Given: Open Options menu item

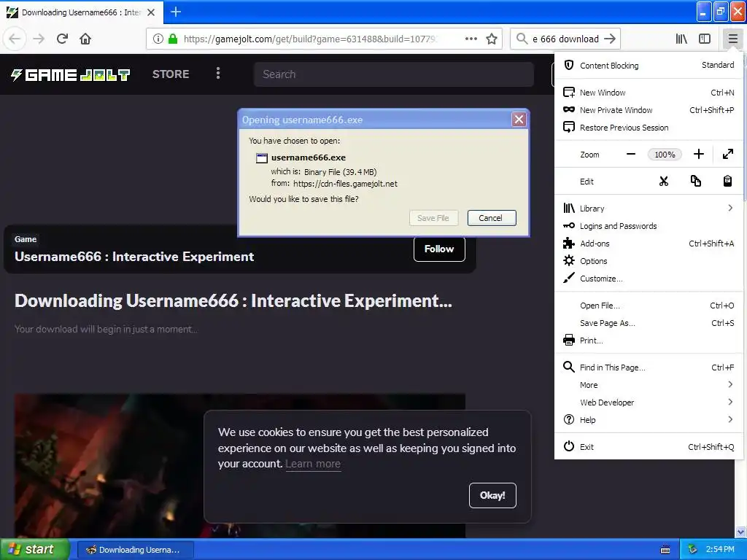Looking at the screenshot, I should (x=649, y=261).
